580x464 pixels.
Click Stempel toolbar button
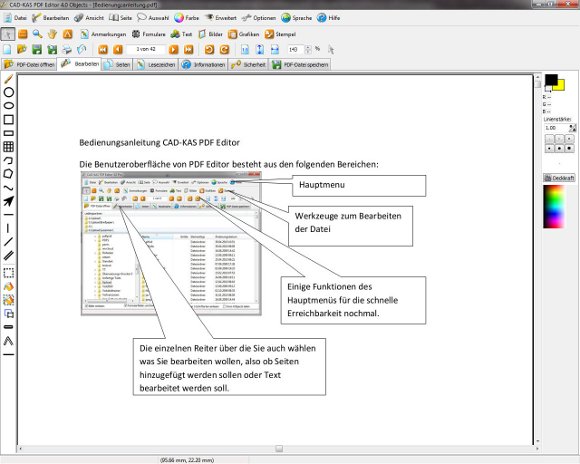[280, 34]
